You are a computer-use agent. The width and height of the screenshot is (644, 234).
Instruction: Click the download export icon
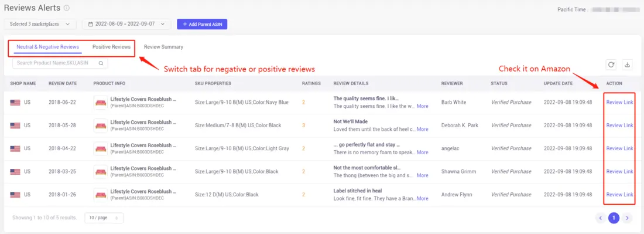point(627,65)
